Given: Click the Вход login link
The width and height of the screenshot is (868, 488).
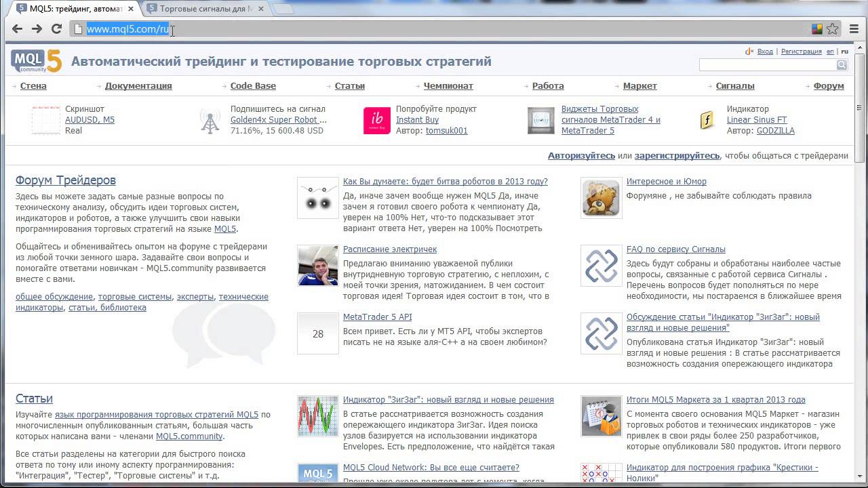Looking at the screenshot, I should 765,52.
